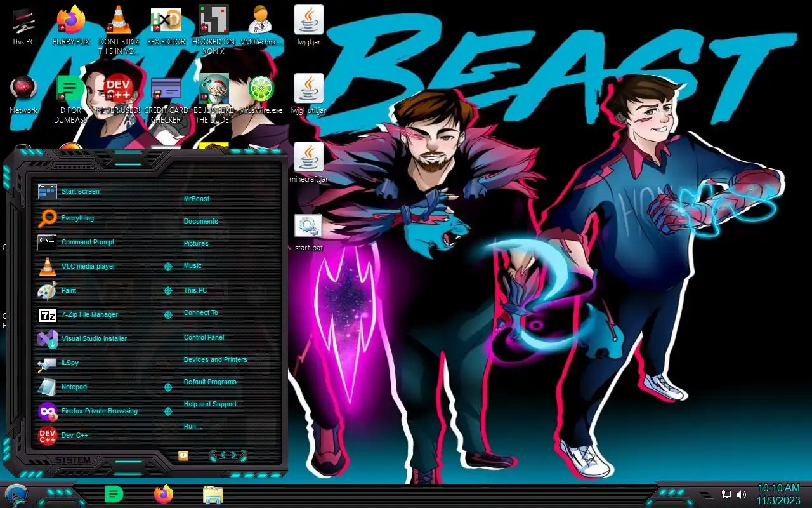Expand the VLC media player jump list

coord(168,267)
